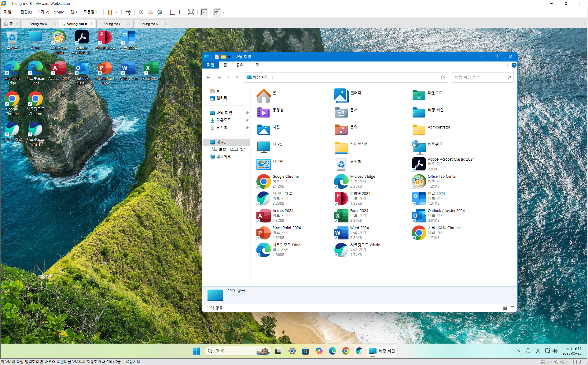Viewport: 588px width, 365px height.
Task: Click the VMware pause VM icon
Action: pos(110,12)
